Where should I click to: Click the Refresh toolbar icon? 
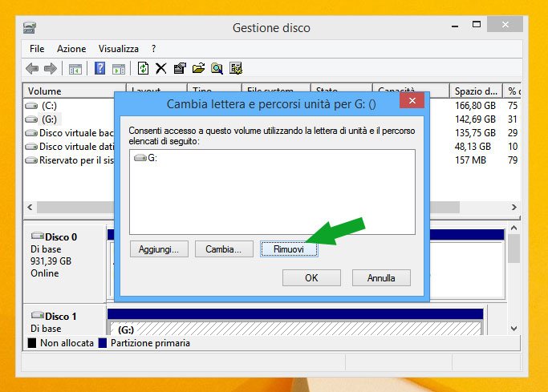click(143, 68)
